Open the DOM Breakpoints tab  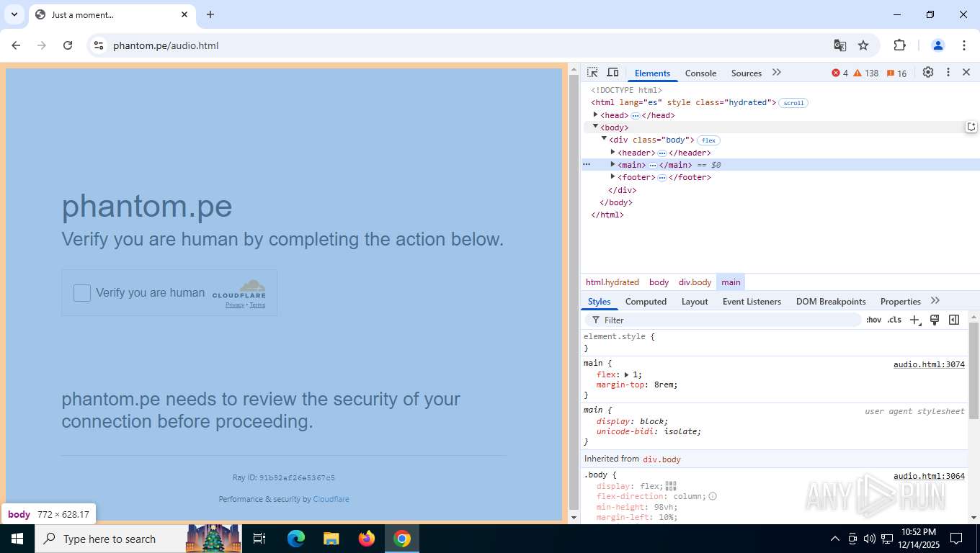click(831, 302)
